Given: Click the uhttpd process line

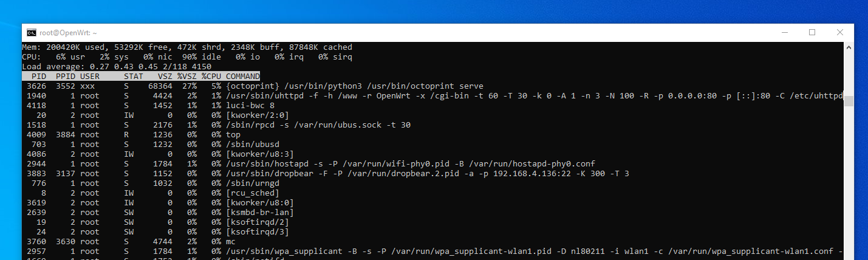Looking at the screenshot, I should coord(432,96).
